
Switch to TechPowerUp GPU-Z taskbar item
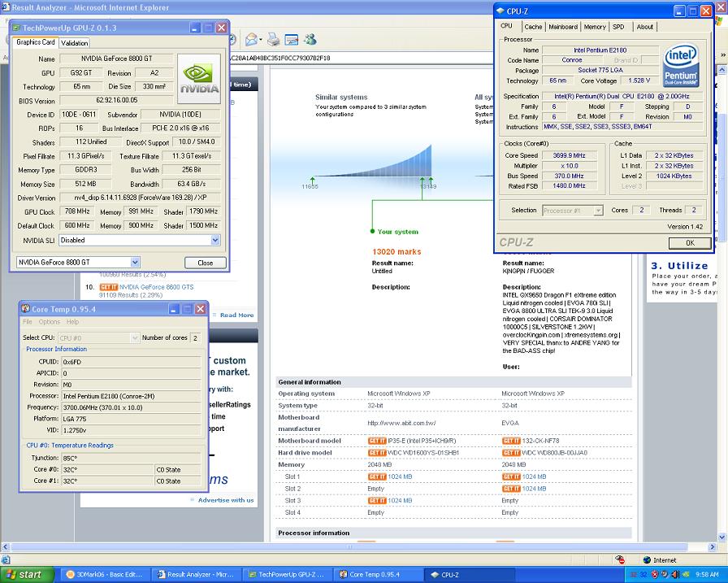[288, 575]
